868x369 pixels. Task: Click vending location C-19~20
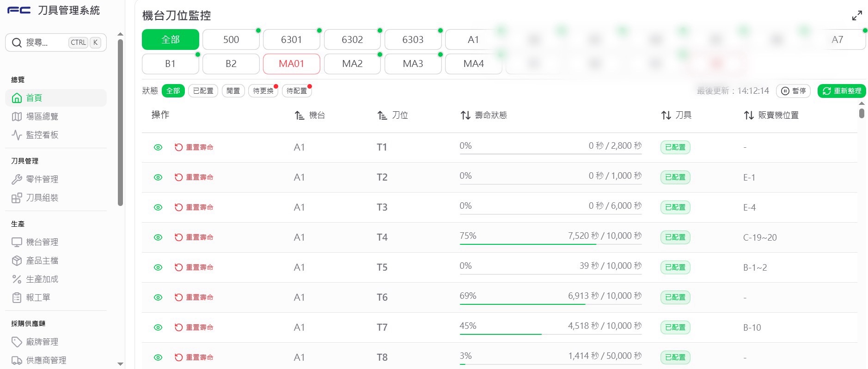click(x=760, y=237)
